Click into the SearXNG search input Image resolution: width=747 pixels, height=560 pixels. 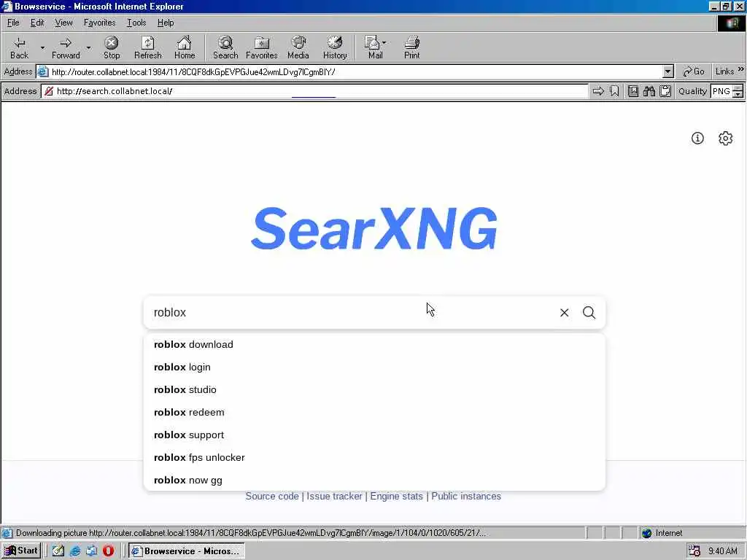click(352, 312)
